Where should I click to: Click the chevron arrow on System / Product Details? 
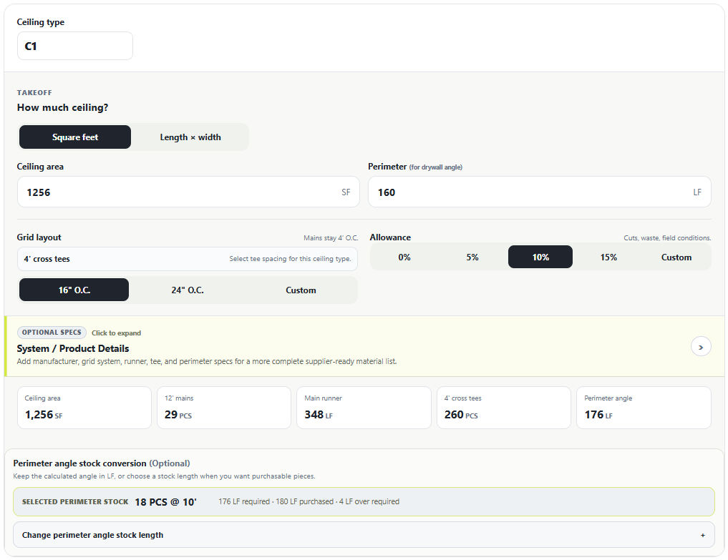pos(701,347)
